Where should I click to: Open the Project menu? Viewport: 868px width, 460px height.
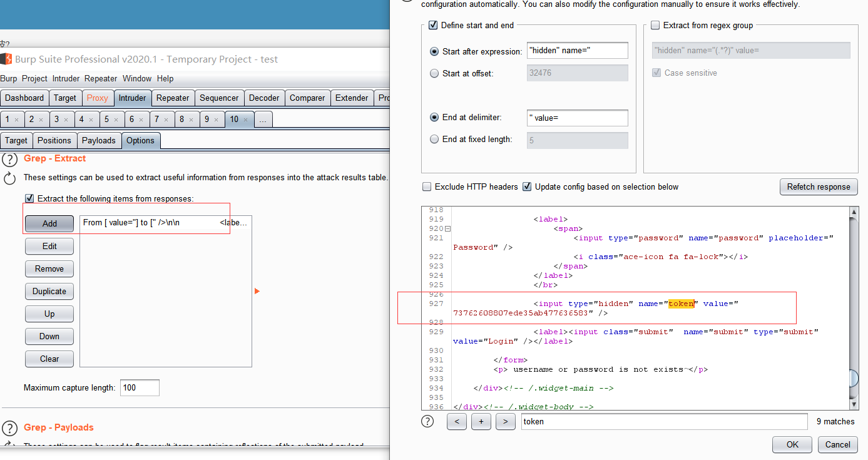click(x=34, y=78)
